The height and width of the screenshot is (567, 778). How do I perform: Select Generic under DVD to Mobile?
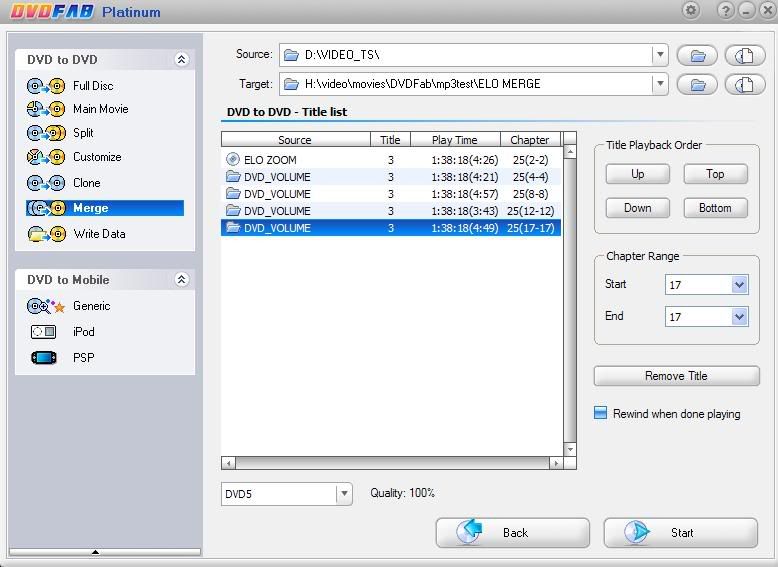pos(92,306)
